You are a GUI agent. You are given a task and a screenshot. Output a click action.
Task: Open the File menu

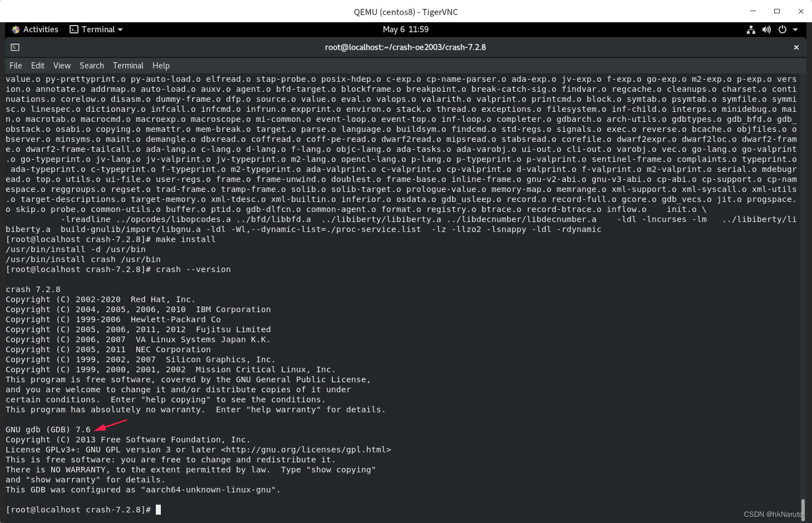pos(15,65)
